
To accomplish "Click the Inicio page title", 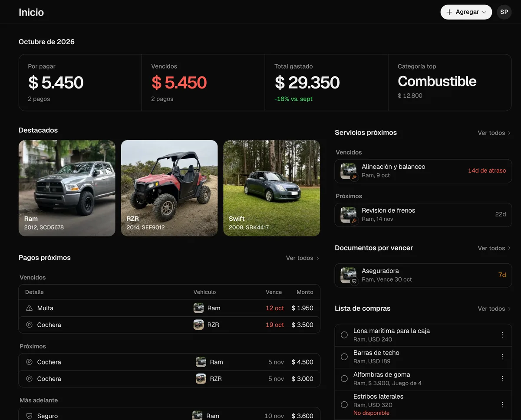I will coord(31,12).
